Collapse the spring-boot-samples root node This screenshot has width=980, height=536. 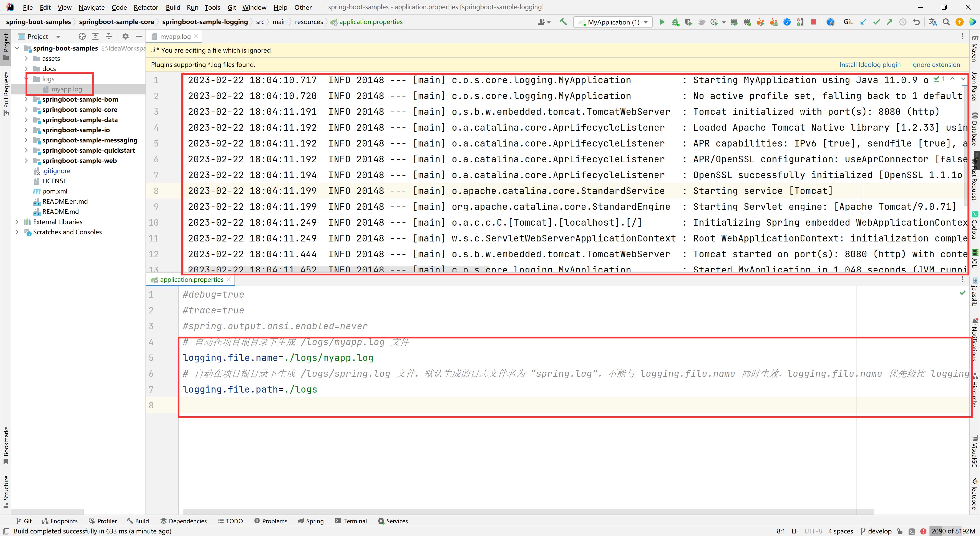tap(17, 48)
